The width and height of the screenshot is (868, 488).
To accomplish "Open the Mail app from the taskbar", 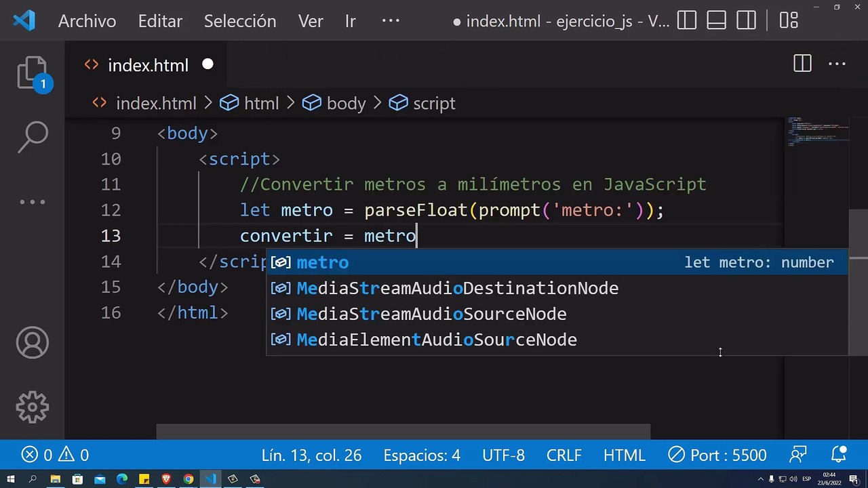I will (x=100, y=479).
